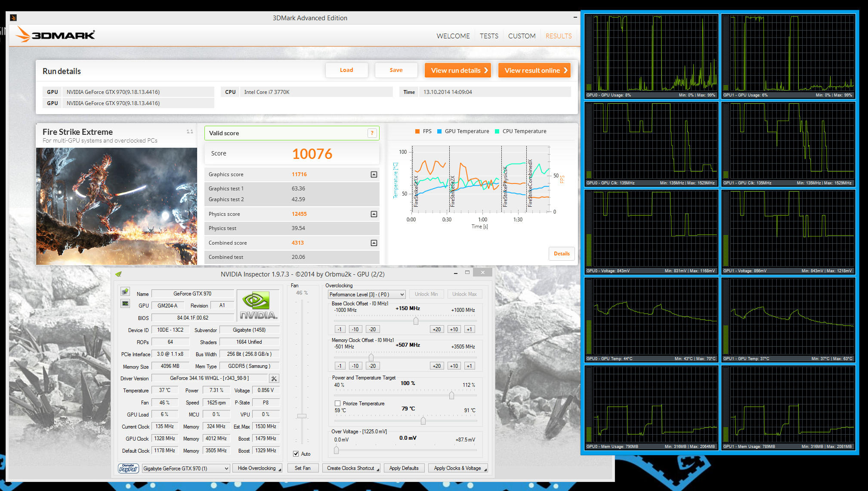Click +10 under Memory Clock Offset
Viewport: 868px width, 491px height.
(454, 366)
